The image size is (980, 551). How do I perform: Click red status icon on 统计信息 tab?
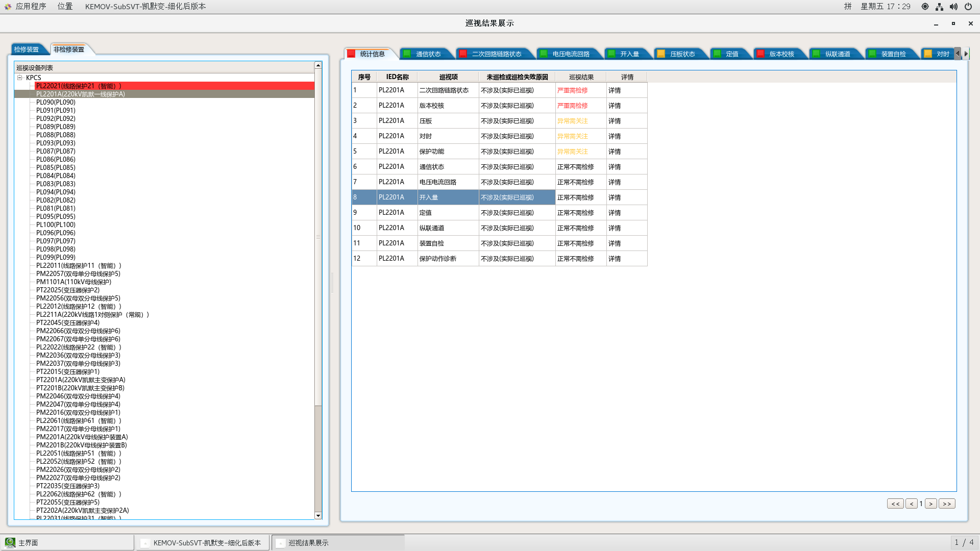click(x=351, y=54)
